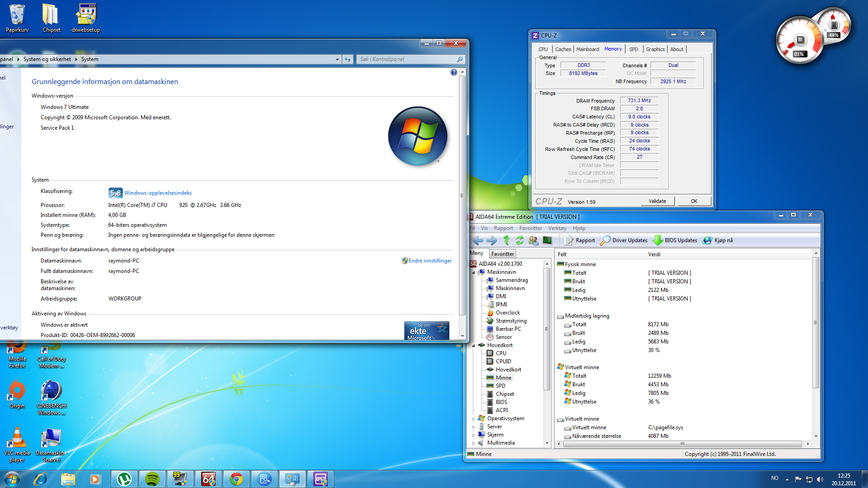
Task: Click the AIDA64 tree vertical scrollbar
Action: point(547,328)
